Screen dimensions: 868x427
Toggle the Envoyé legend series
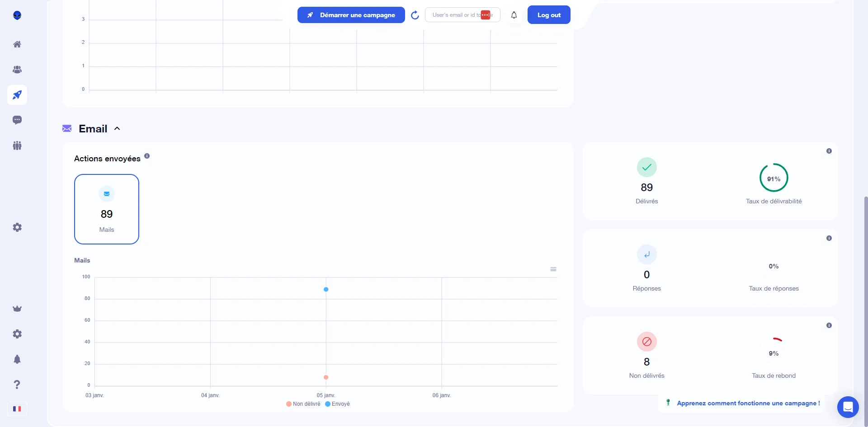338,404
